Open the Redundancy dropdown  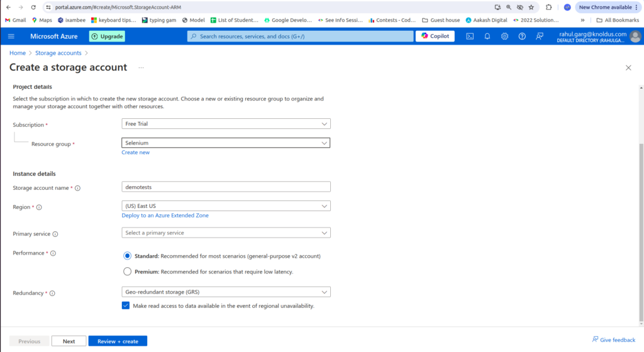226,292
